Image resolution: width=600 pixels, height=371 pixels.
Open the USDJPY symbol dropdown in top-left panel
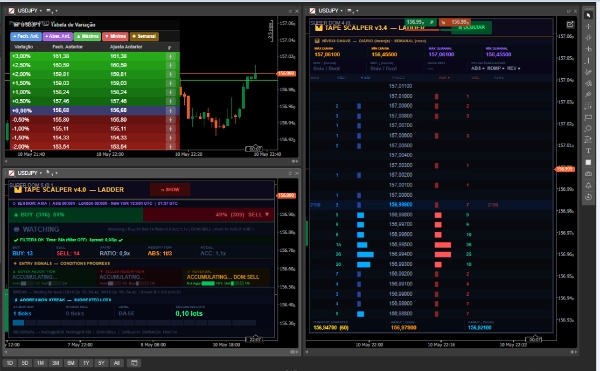pos(41,11)
